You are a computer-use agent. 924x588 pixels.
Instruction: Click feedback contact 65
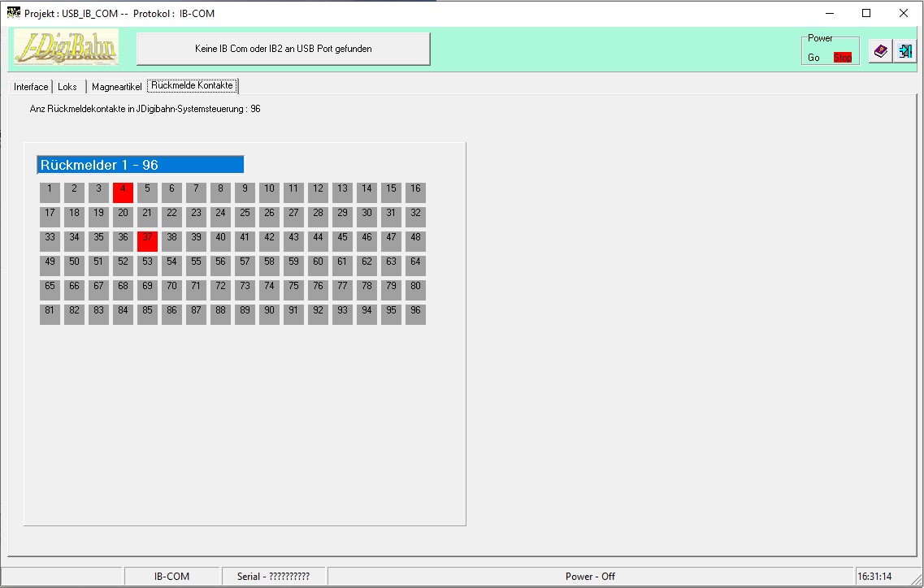50,290
